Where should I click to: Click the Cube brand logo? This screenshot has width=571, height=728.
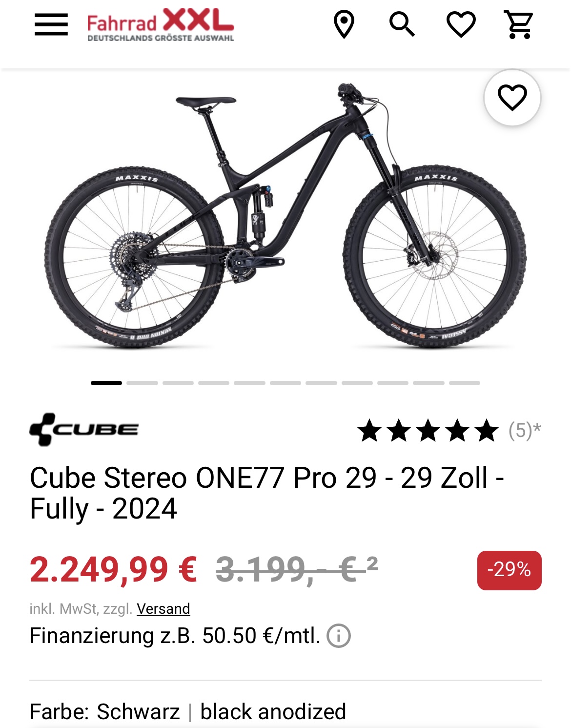pyautogui.click(x=84, y=430)
